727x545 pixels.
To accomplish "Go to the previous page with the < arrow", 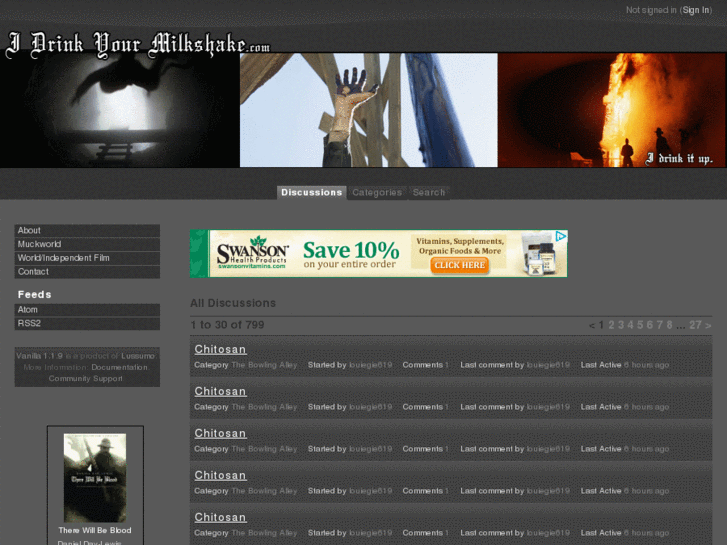I will (592, 325).
